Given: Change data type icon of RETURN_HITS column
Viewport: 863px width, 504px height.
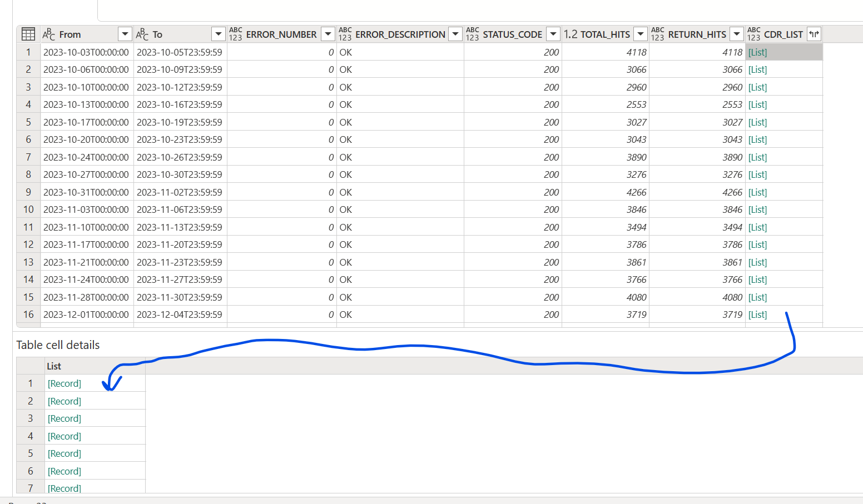Looking at the screenshot, I should [658, 34].
